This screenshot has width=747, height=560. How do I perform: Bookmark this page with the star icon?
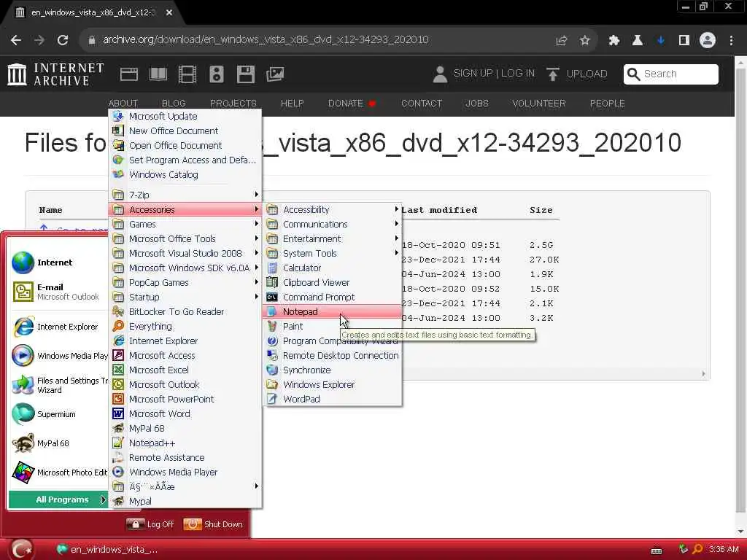coord(585,41)
